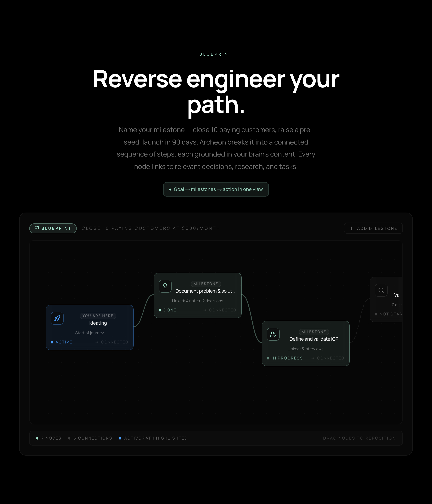Select the Document problem & solut... node title
432x504 pixels.
[205, 291]
